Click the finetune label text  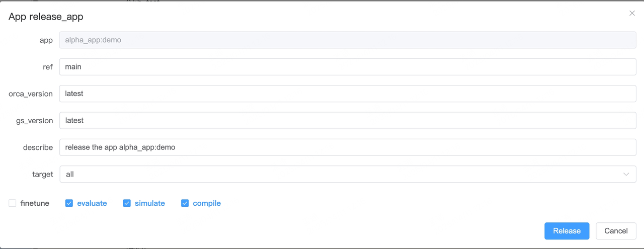(35, 203)
